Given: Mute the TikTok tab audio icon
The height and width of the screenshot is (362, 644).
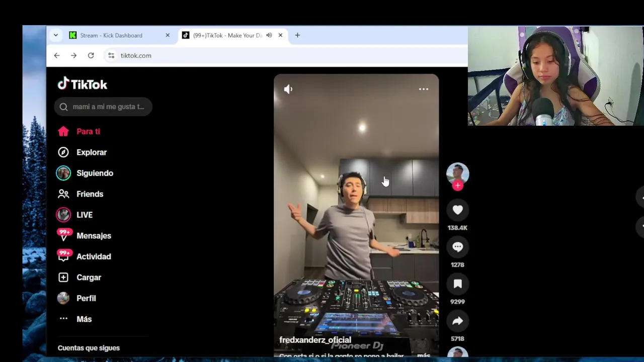Looking at the screenshot, I should click(x=269, y=35).
